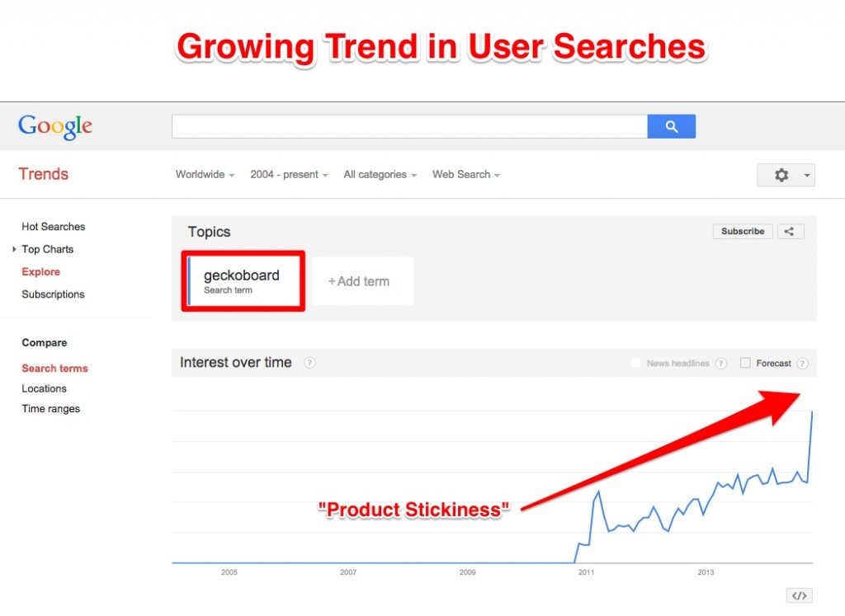This screenshot has width=845, height=616.
Task: Switch to the Locations comparison view
Action: [45, 388]
